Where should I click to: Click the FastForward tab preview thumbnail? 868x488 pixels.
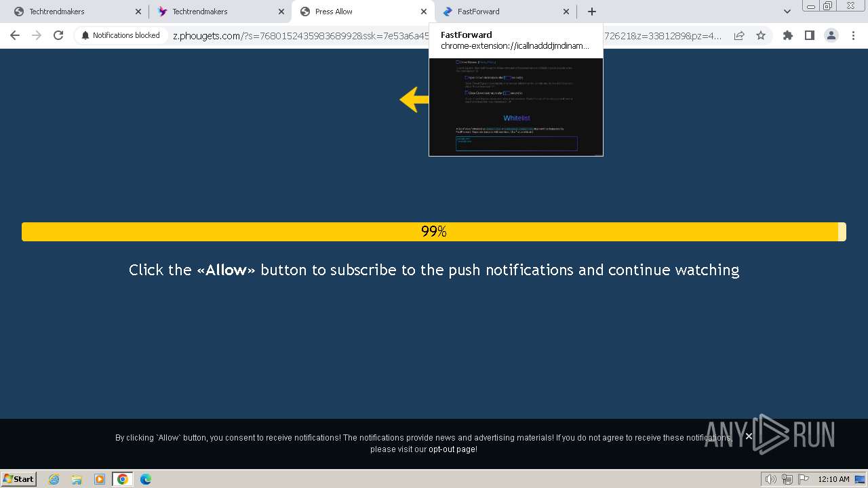tap(516, 107)
